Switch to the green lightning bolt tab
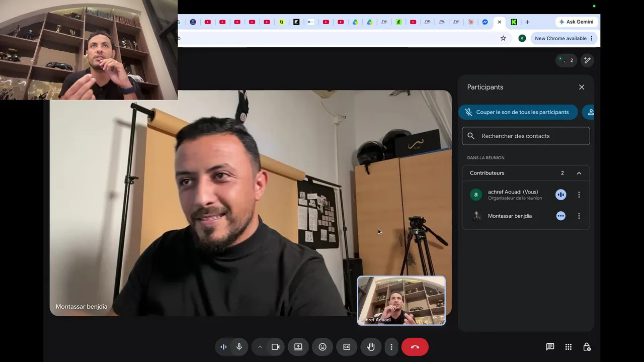Viewport: 644px width, 362px height. tap(398, 22)
